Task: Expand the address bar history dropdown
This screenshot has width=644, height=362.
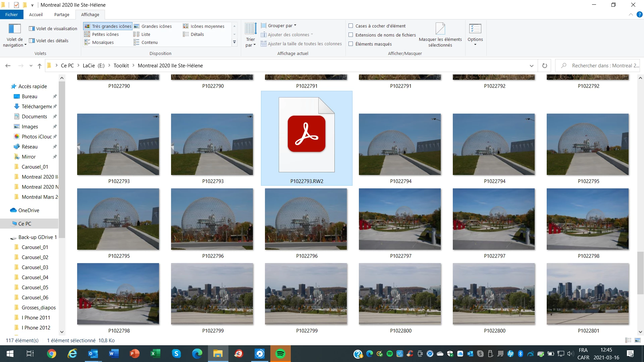Action: 531,66
